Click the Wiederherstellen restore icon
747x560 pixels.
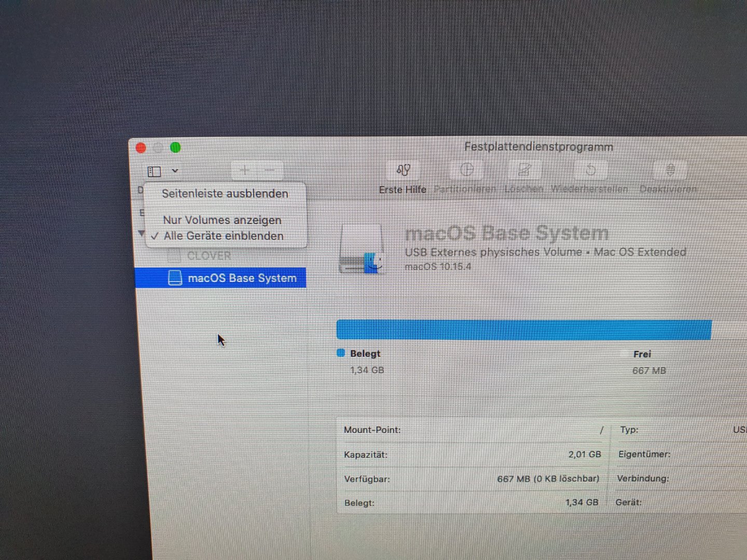[x=590, y=169]
